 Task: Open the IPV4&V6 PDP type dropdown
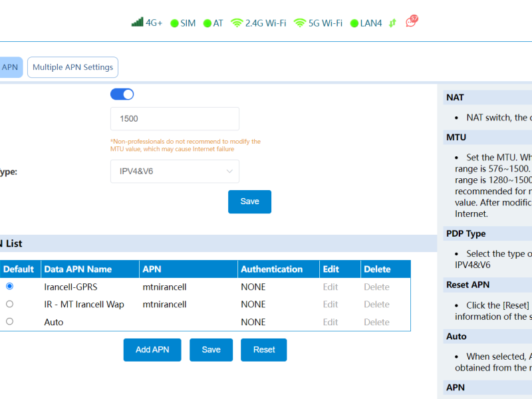[174, 172]
